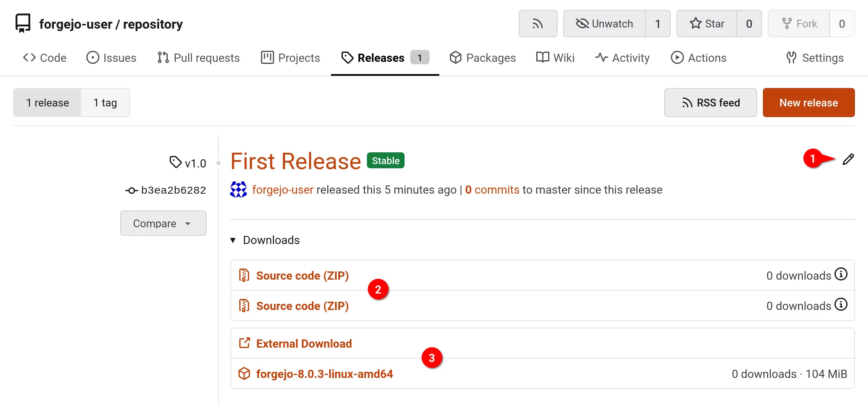
Task: Star the repository
Action: point(707,24)
